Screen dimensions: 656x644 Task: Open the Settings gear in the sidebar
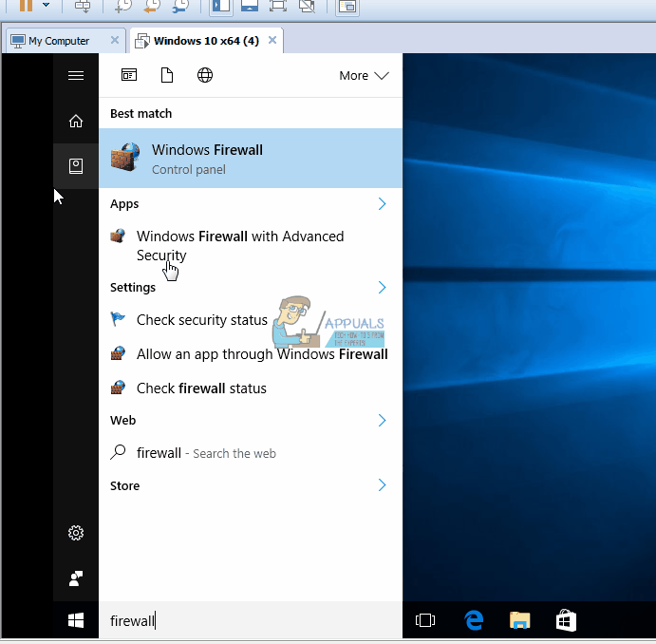coord(76,533)
